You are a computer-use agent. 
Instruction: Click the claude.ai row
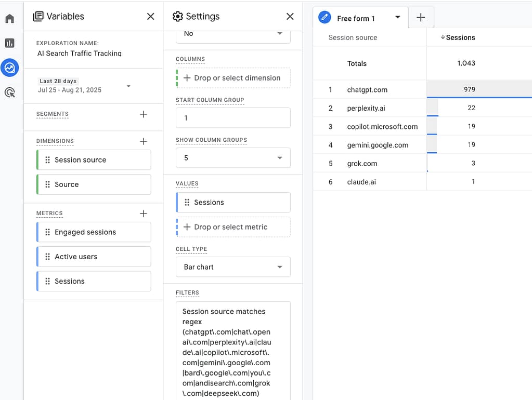point(422,182)
